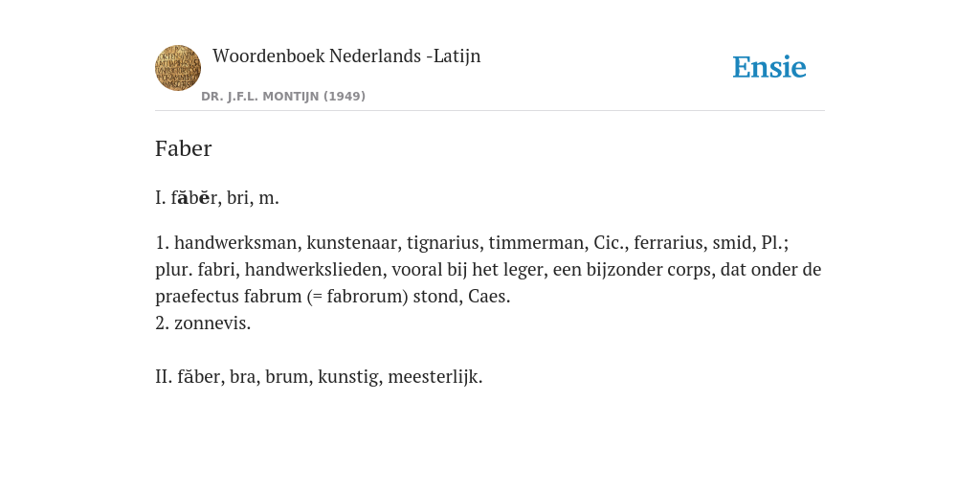Click the definition '2. zonnevis.'

[x=203, y=323]
